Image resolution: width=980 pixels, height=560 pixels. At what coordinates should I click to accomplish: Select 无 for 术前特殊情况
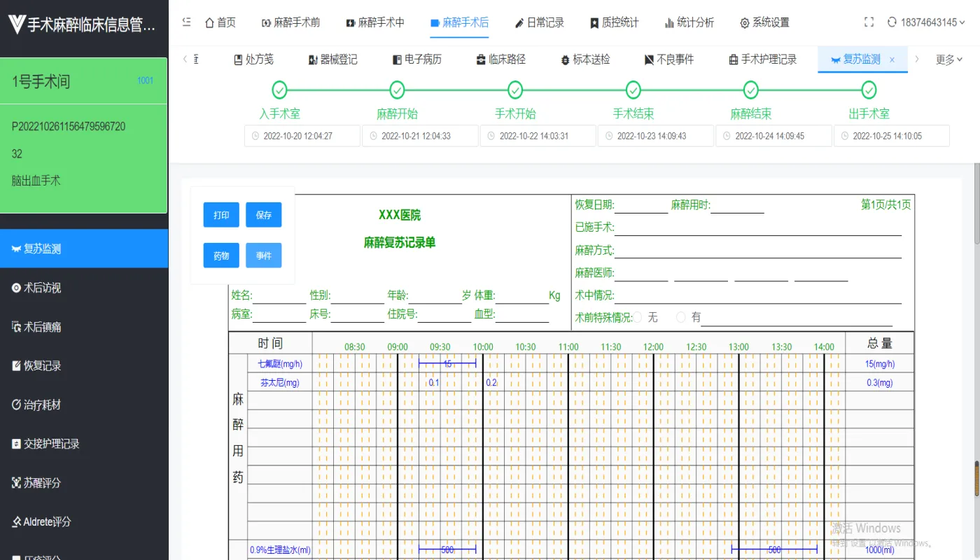(637, 317)
